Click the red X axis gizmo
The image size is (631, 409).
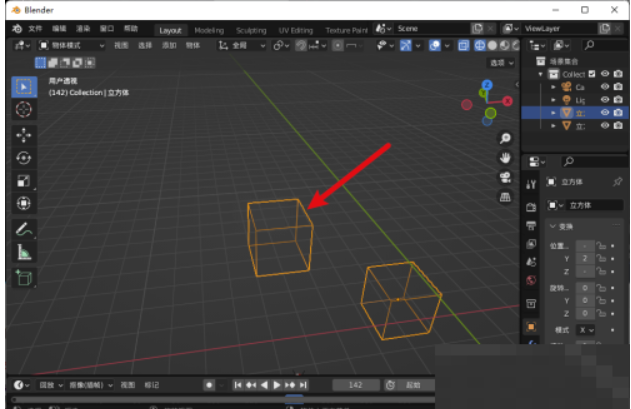click(x=508, y=101)
